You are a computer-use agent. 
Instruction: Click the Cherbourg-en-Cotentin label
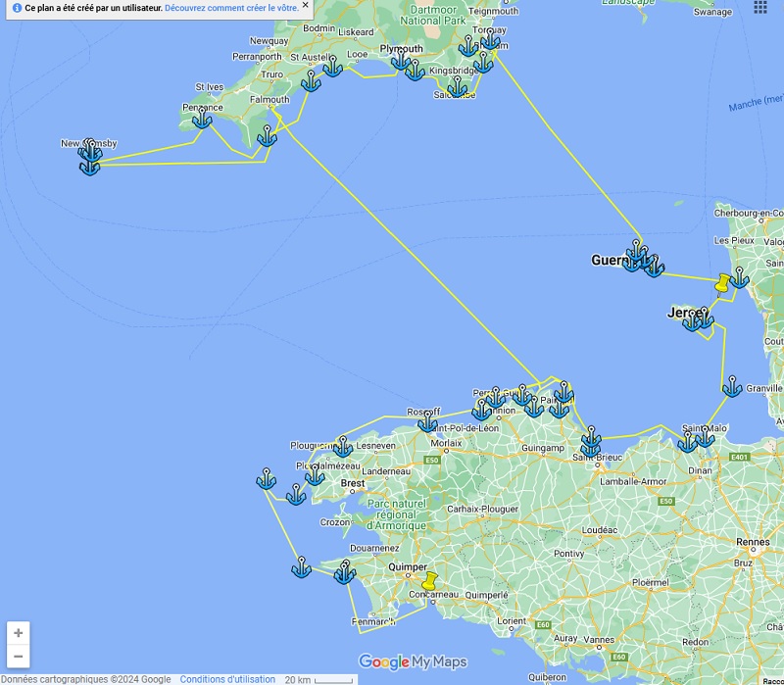coord(749,213)
